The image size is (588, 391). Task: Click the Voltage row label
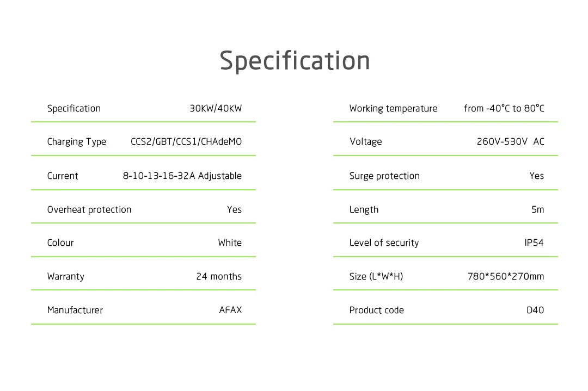pyautogui.click(x=365, y=142)
